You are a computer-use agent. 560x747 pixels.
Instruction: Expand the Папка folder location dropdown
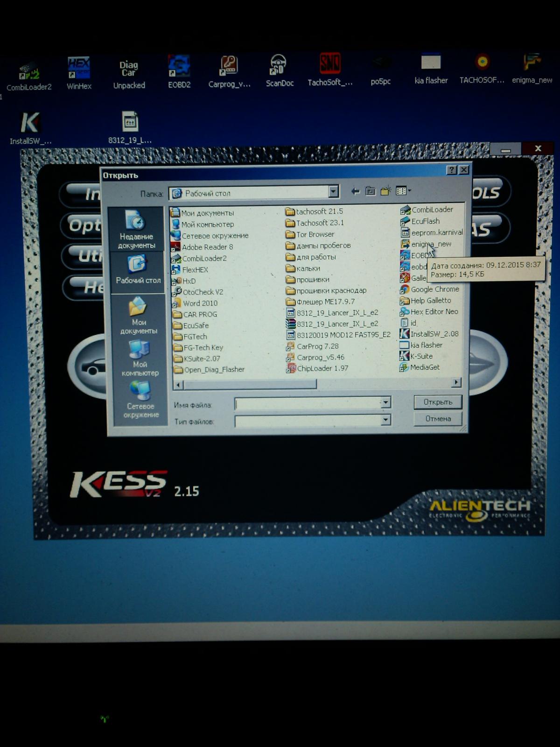click(333, 191)
